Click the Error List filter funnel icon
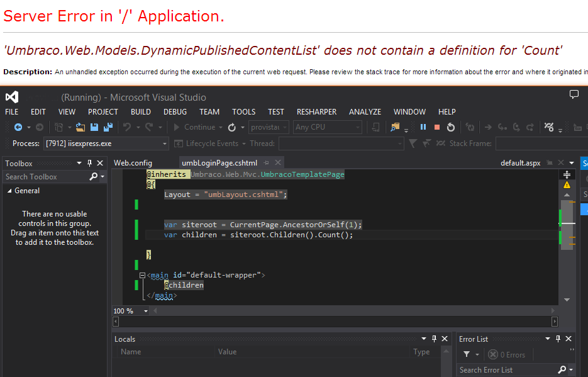 pos(467,354)
